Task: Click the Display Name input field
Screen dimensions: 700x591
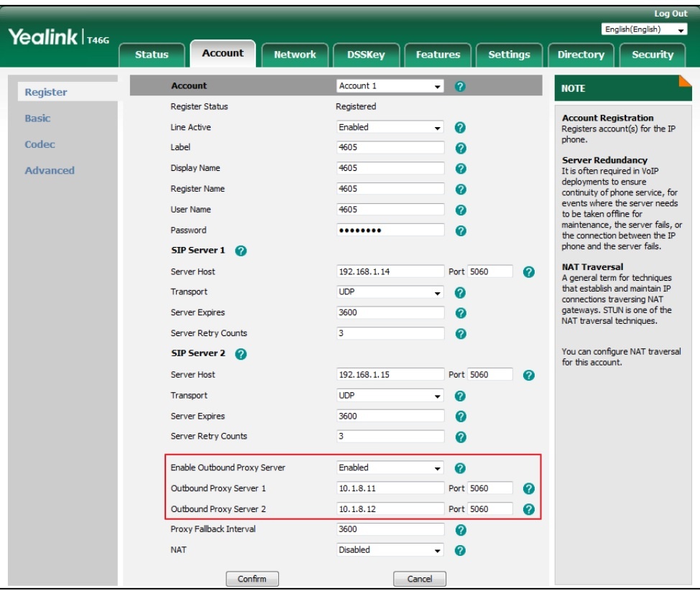Action: point(390,168)
